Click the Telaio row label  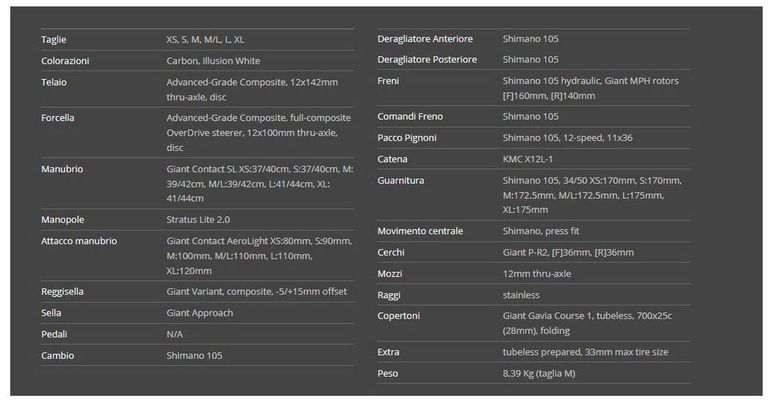(54, 82)
